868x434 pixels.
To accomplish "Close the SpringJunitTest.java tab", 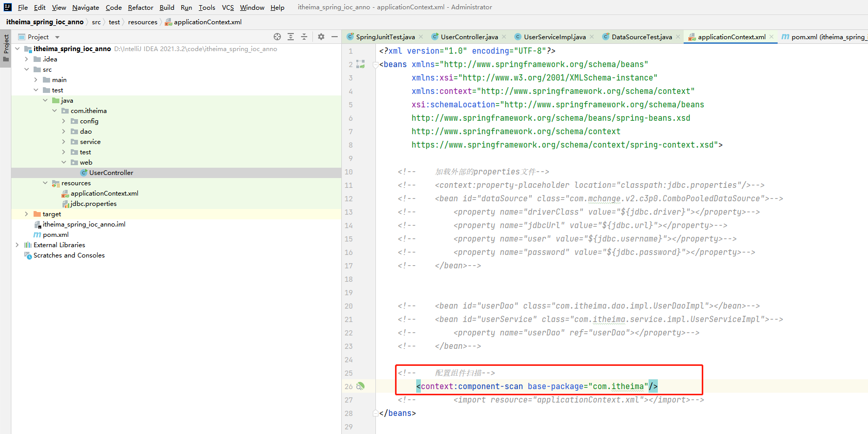I will (421, 37).
